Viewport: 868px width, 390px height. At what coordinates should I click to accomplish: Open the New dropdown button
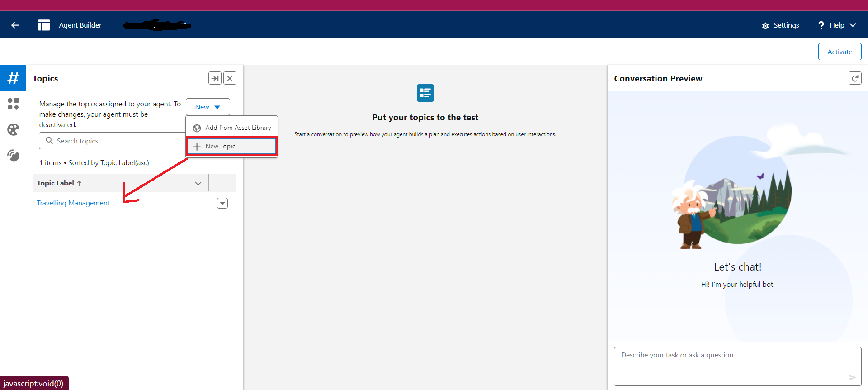click(208, 107)
